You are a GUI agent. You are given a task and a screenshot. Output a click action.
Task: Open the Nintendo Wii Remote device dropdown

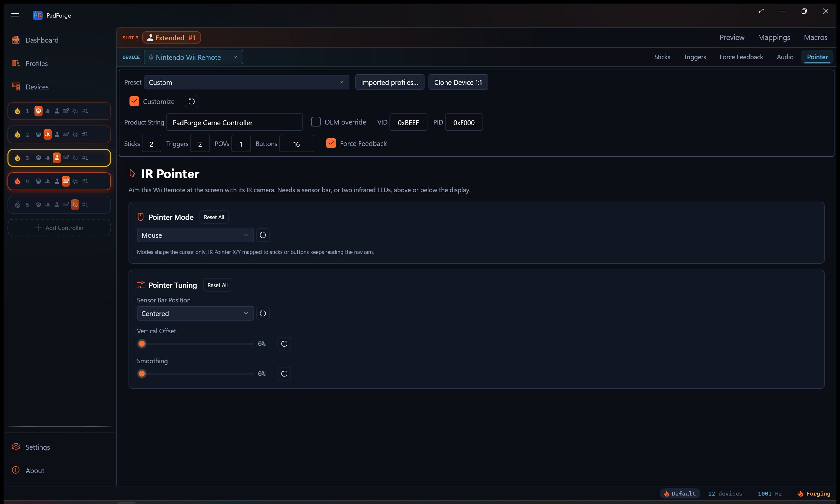(193, 57)
